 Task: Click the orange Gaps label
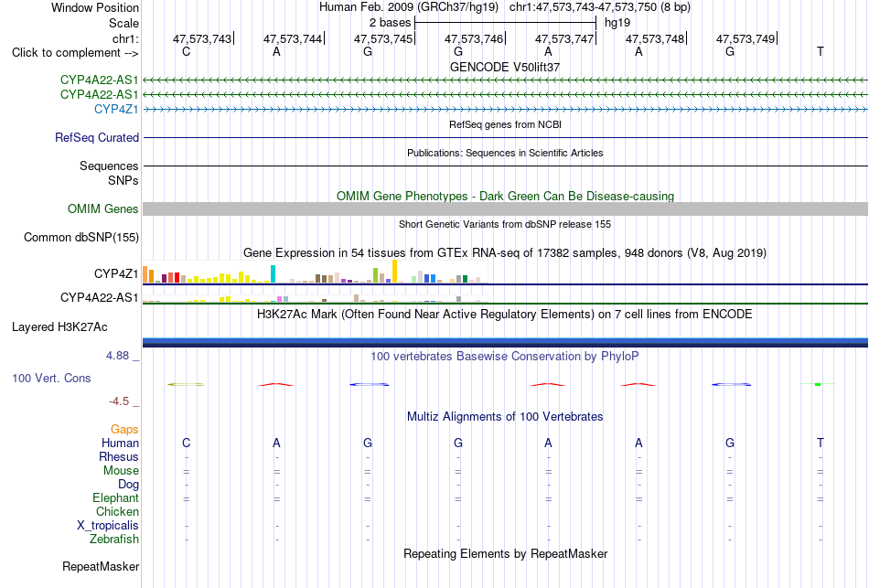(124, 430)
